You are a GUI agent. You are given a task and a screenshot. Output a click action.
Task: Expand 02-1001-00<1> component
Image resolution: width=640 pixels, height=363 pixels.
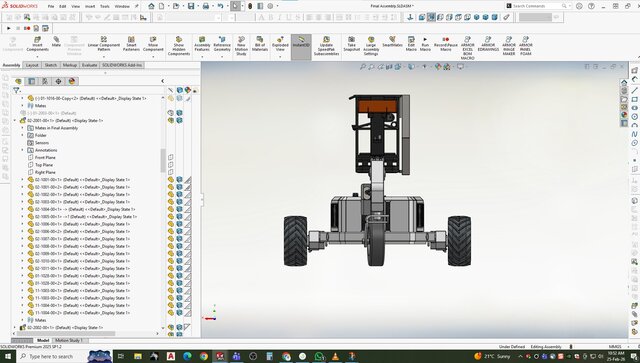(x=22, y=179)
